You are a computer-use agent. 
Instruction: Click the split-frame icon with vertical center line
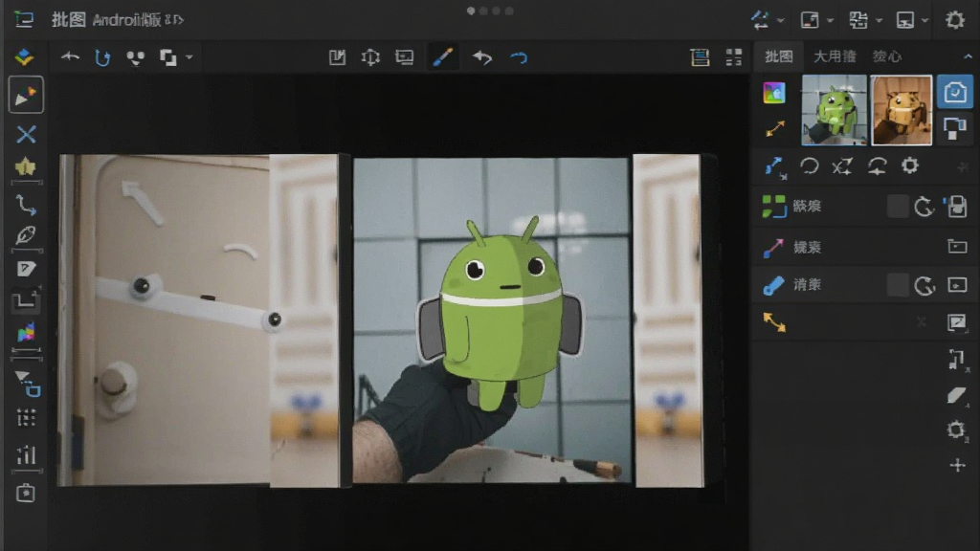[x=370, y=57]
